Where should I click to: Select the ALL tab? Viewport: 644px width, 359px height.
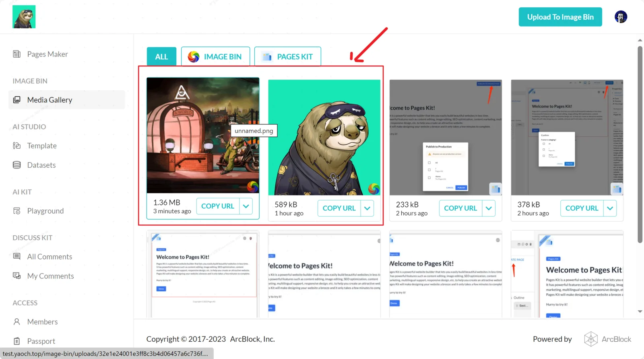point(161,56)
